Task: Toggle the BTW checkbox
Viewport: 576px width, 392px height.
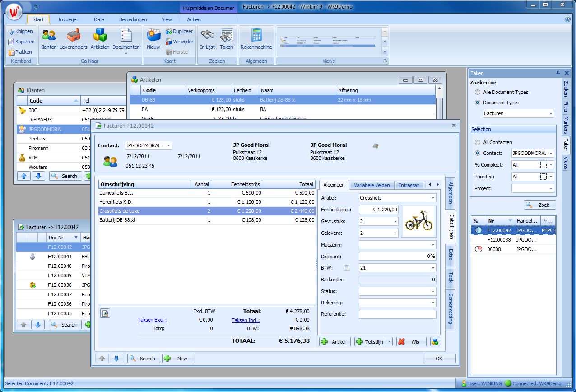Action: coord(347,268)
